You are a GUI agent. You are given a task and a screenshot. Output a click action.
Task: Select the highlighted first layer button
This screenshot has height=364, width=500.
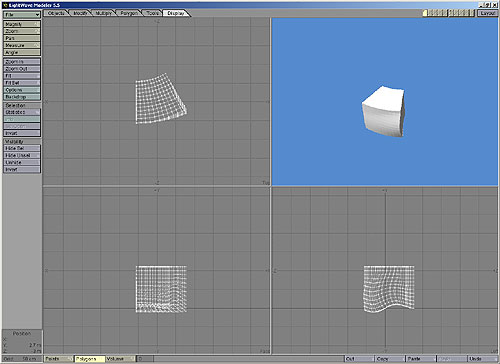pos(425,13)
